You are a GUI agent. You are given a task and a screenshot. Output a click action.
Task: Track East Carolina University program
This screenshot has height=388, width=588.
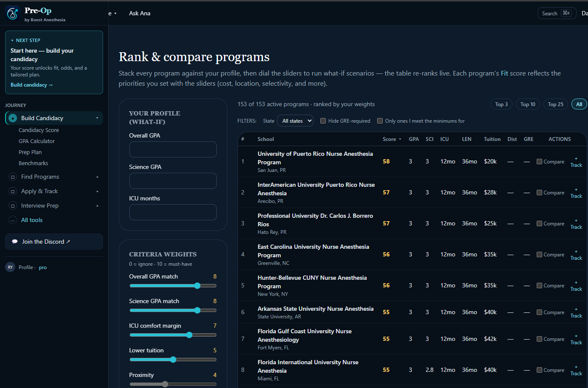[x=576, y=255]
